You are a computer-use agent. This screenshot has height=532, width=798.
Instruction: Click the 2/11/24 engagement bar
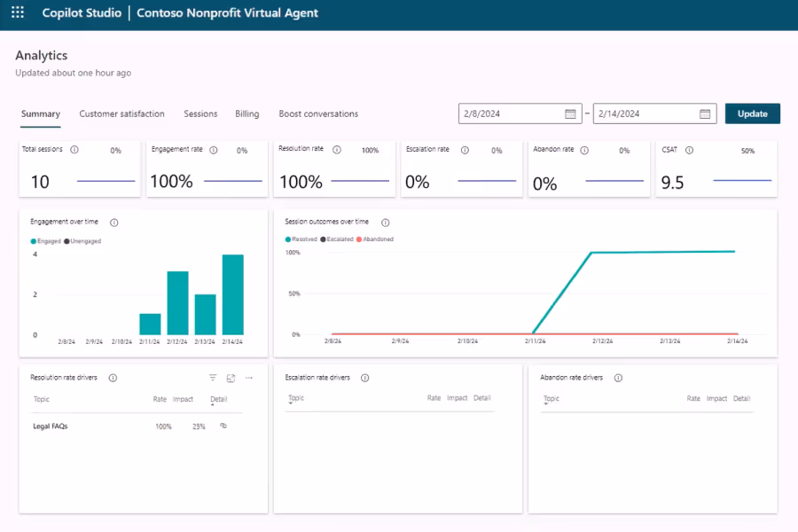(x=150, y=324)
